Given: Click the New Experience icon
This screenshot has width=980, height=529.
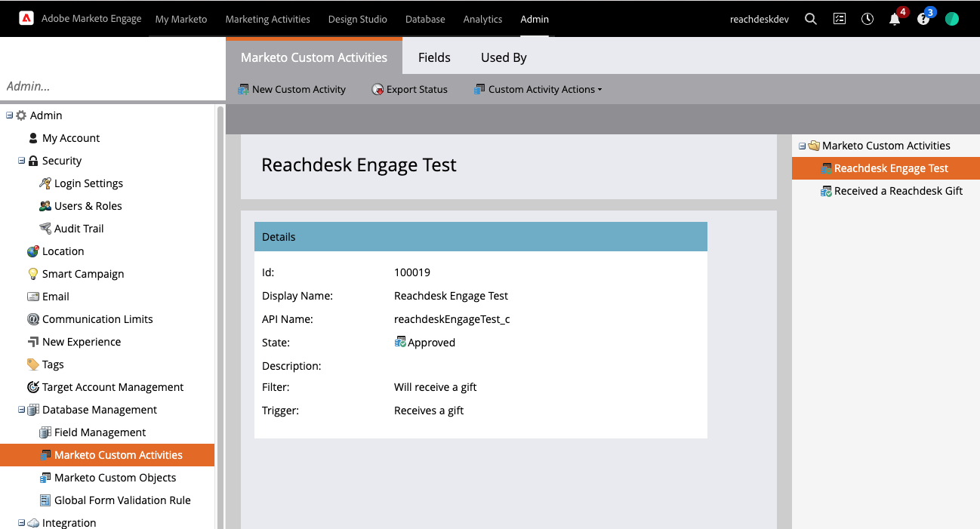Looking at the screenshot, I should [33, 342].
